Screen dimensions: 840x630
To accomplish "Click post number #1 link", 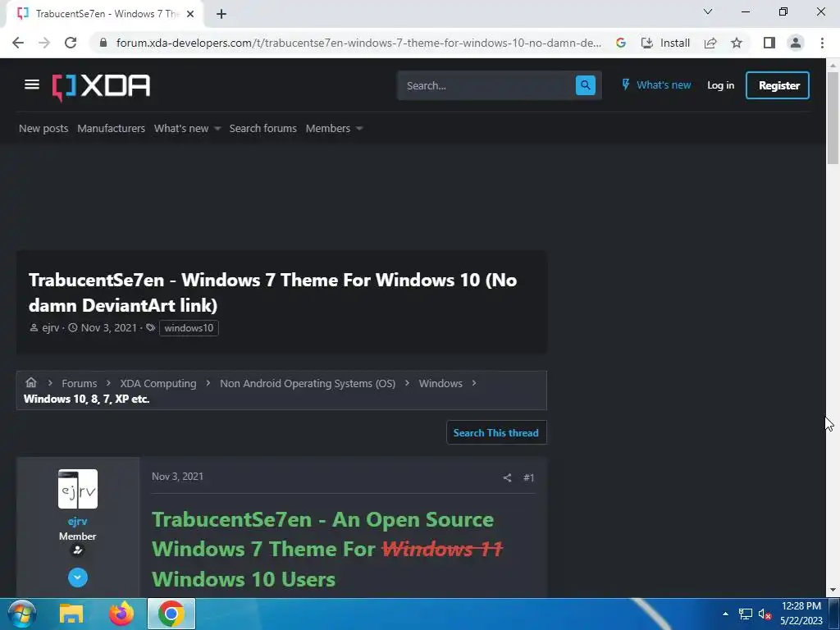I will point(529,477).
